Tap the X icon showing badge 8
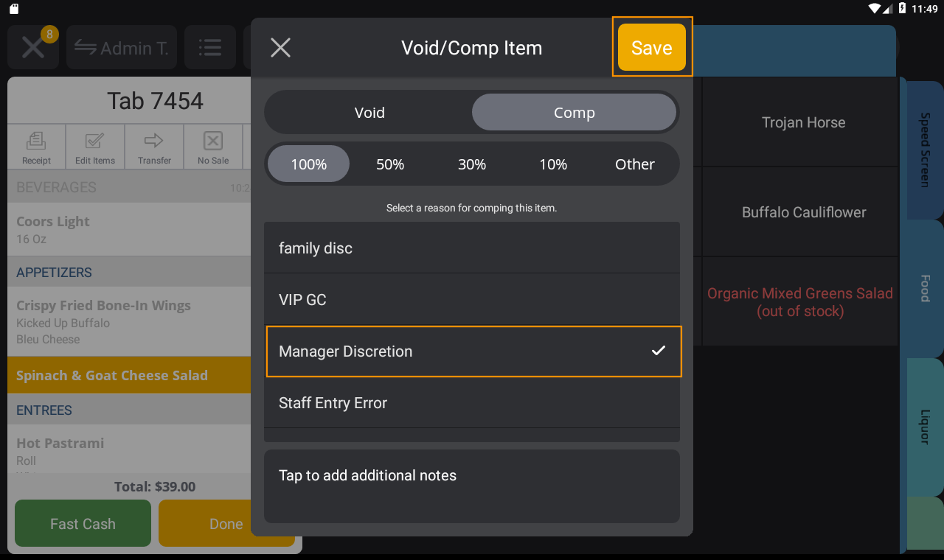Screen dimensions: 944x560 [x=32, y=46]
